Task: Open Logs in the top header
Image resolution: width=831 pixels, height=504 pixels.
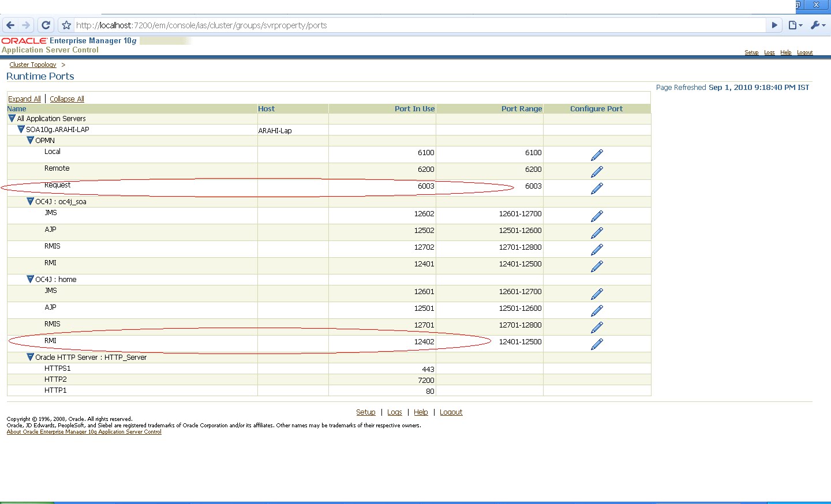Action: pos(769,52)
